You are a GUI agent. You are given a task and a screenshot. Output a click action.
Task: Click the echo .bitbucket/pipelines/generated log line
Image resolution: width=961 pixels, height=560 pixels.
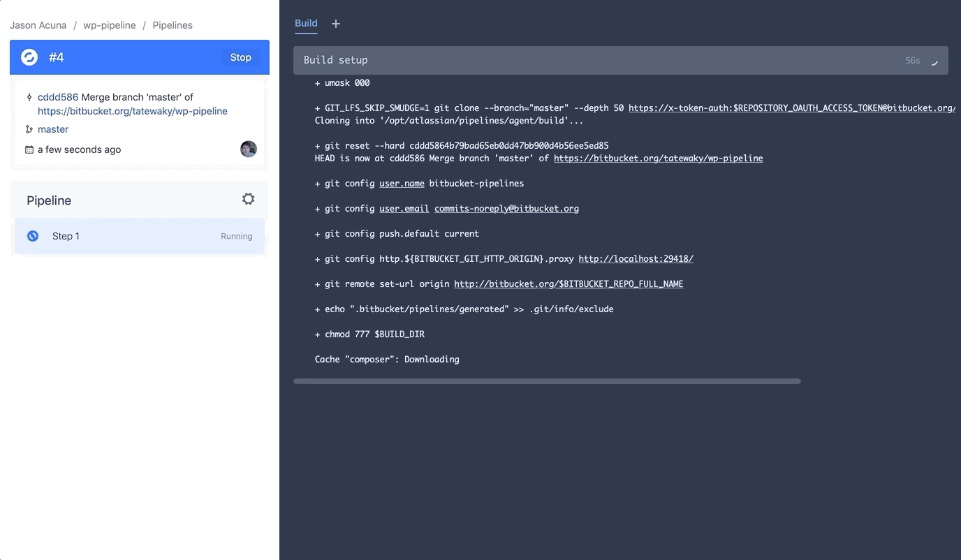464,309
